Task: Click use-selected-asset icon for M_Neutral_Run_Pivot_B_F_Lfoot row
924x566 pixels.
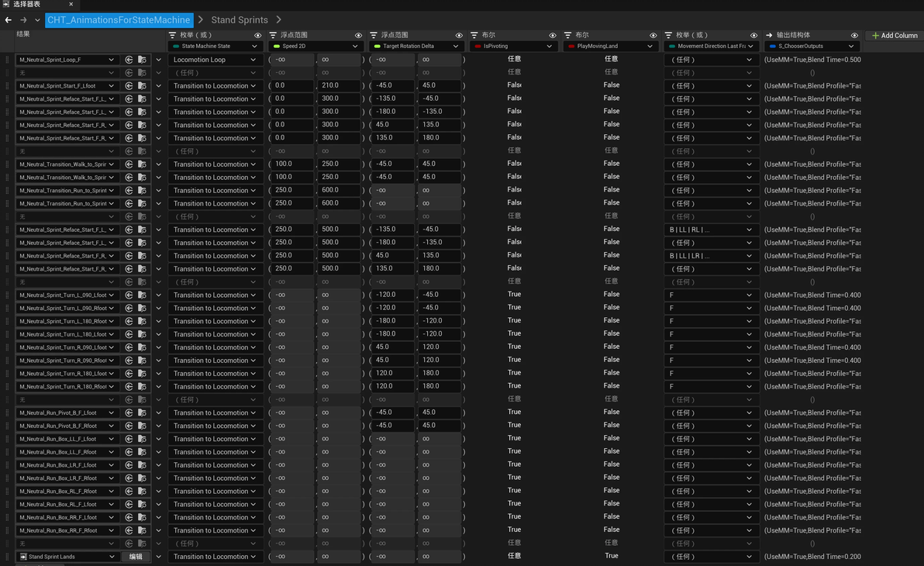Action: tap(129, 412)
